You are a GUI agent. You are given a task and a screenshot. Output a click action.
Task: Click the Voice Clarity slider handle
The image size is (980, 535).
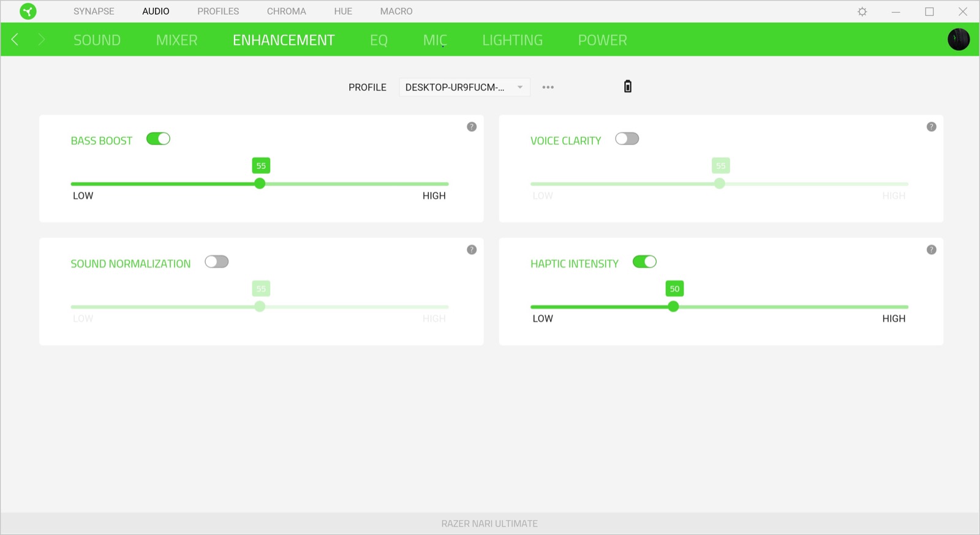pos(720,184)
